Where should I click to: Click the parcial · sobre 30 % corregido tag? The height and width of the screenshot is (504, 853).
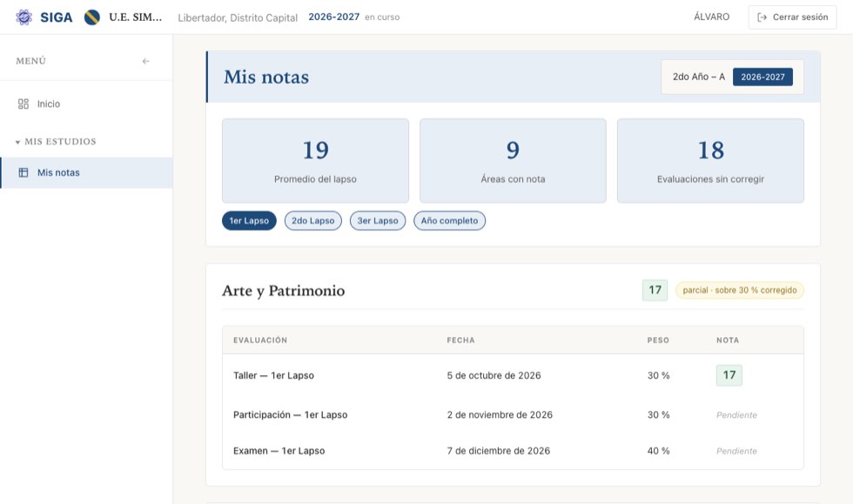click(x=739, y=290)
